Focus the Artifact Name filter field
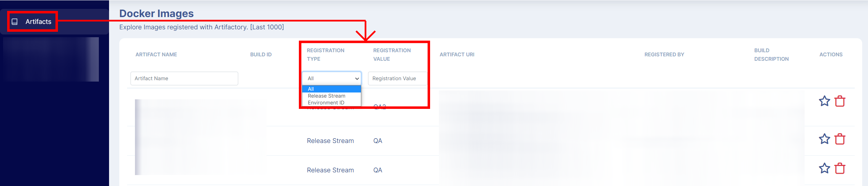Image resolution: width=868 pixels, height=186 pixels. 184,78
